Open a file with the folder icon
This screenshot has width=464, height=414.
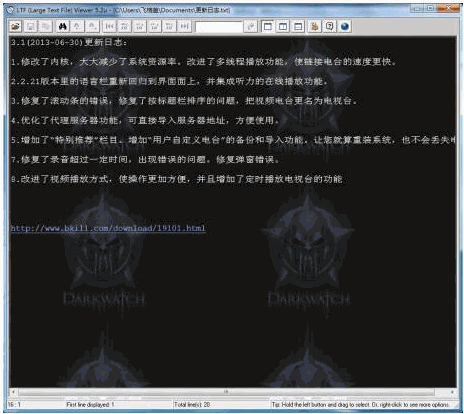(15, 26)
